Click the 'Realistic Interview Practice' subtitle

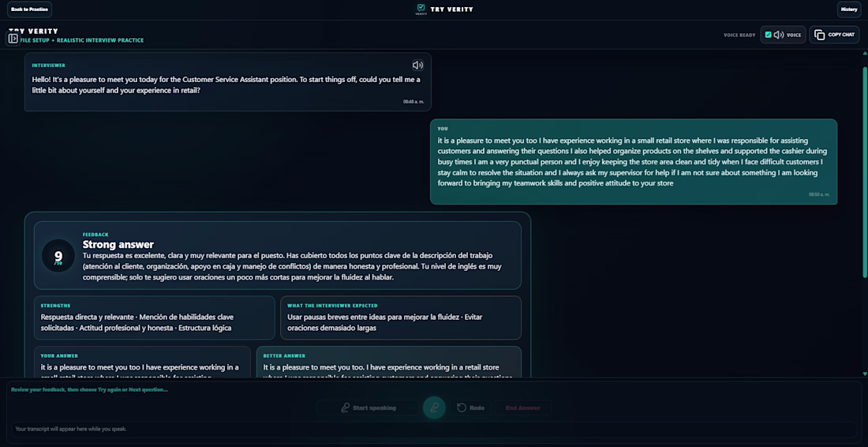(99, 40)
